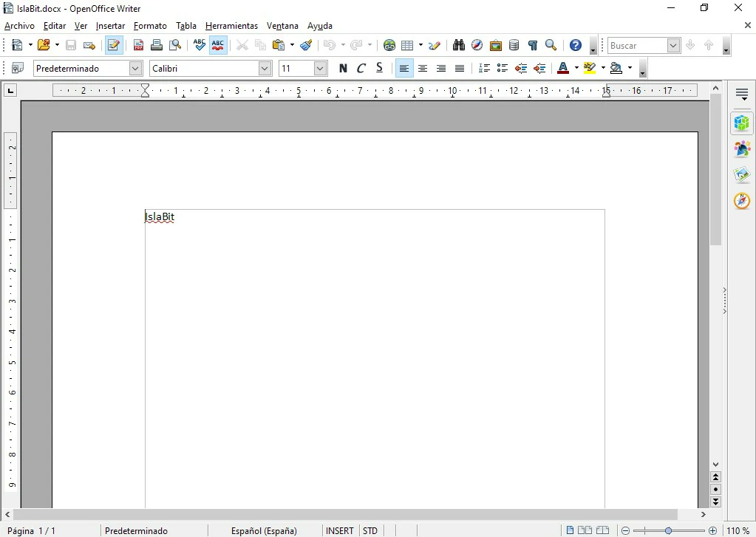Image resolution: width=756 pixels, height=537 pixels.
Task: Click the New document icon
Action: tap(17, 45)
